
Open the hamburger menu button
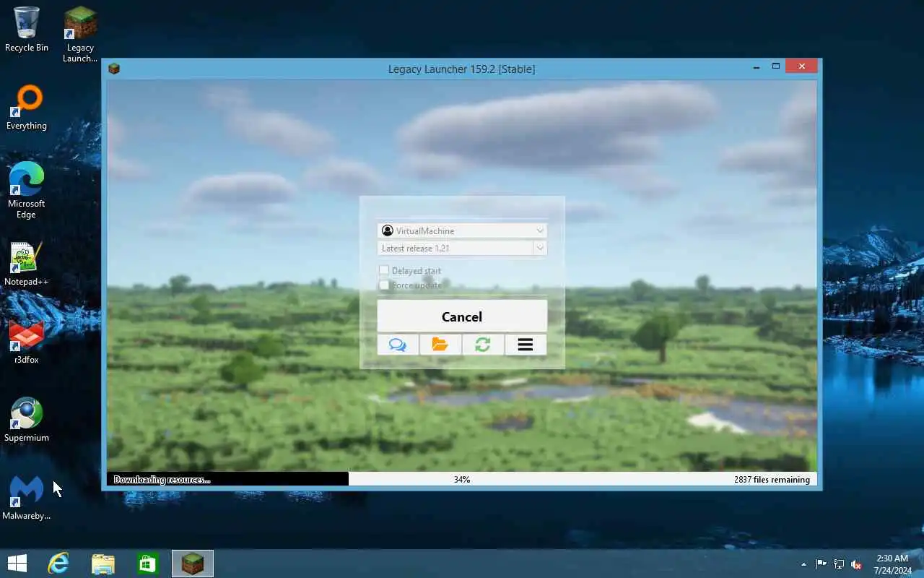tap(526, 345)
